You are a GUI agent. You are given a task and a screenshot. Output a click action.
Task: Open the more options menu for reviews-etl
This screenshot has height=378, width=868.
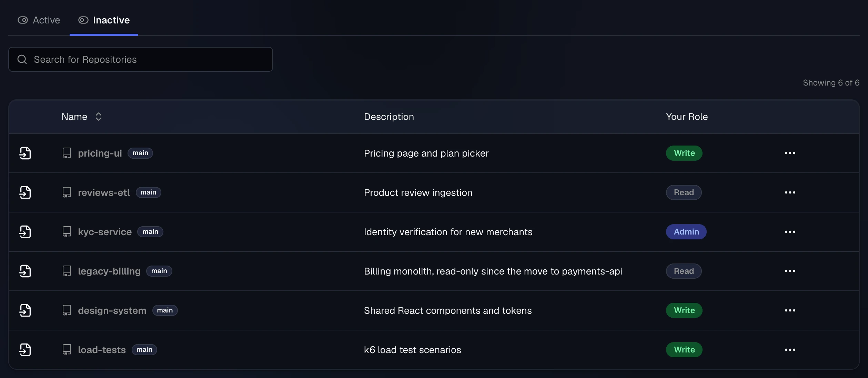(790, 192)
